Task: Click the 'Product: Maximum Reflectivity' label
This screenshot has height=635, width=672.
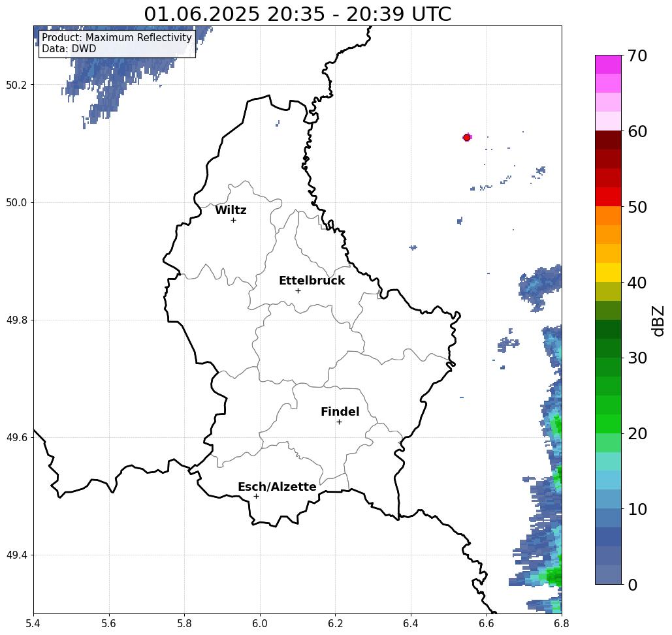Action: point(116,38)
